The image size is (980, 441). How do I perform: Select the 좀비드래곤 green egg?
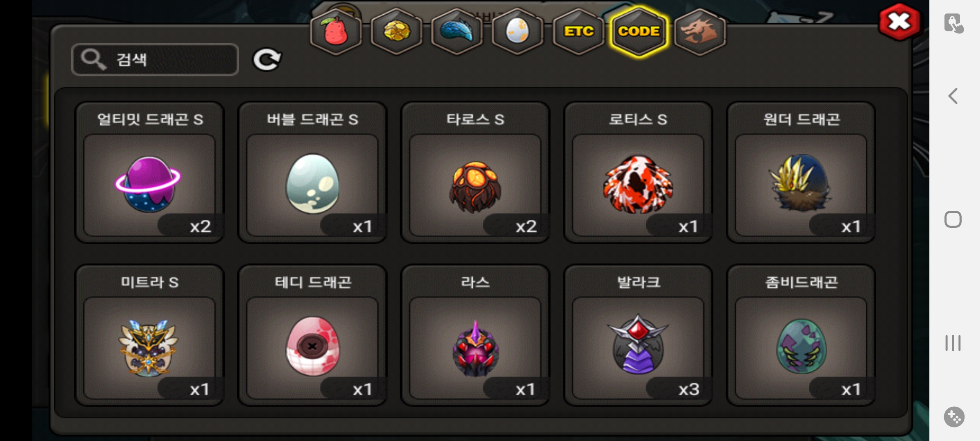pos(801,335)
